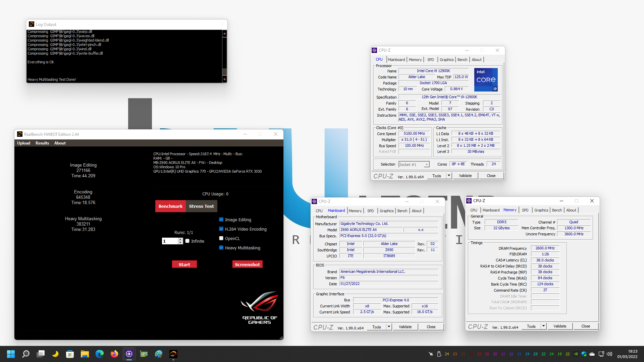This screenshot has width=644, height=362.
Task: Click into the Runs number input field
Action: coord(170,241)
